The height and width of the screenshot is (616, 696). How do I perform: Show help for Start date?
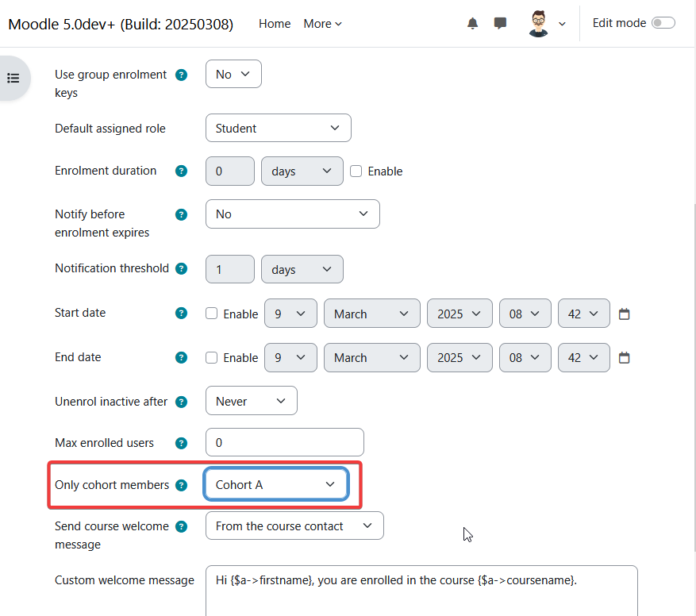(181, 313)
